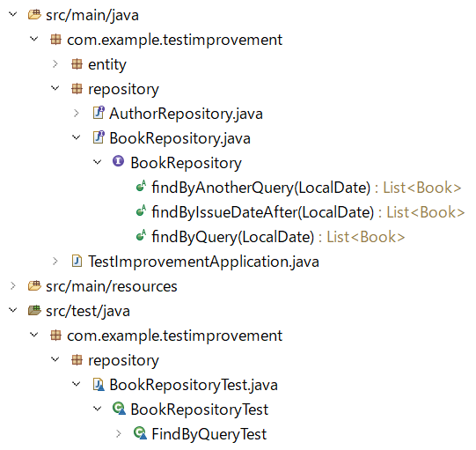This screenshot has height=450, width=476.
Task: Select the entity package label
Action: (x=107, y=64)
